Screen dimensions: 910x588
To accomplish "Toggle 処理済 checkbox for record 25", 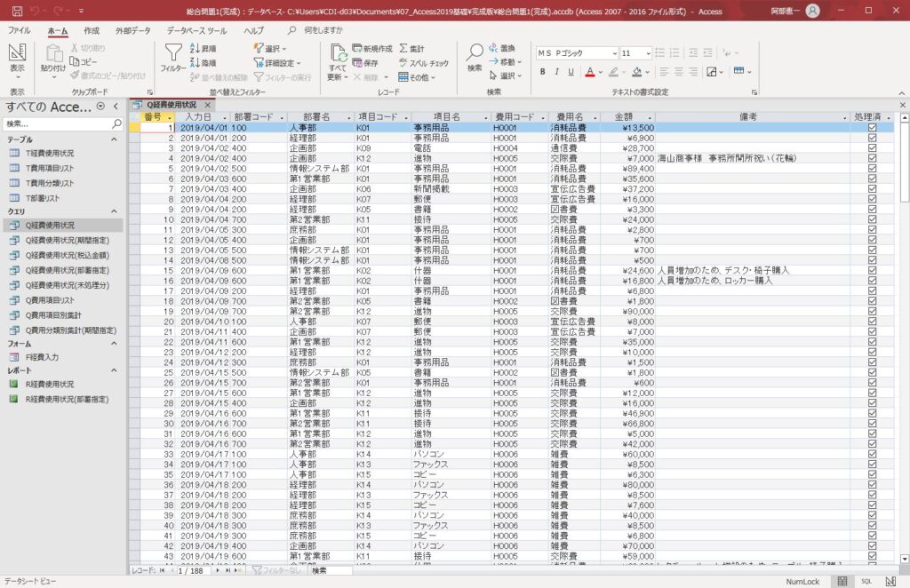I will click(x=872, y=372).
